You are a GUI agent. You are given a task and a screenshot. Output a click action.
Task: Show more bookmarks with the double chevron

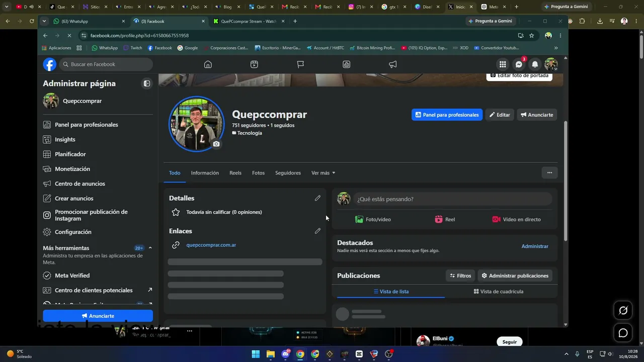coord(556,48)
